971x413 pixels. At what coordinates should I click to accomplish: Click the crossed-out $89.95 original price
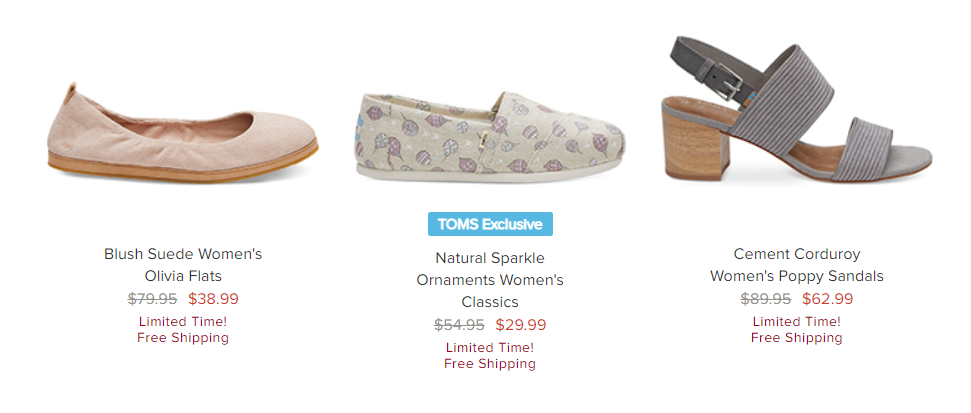tap(766, 298)
